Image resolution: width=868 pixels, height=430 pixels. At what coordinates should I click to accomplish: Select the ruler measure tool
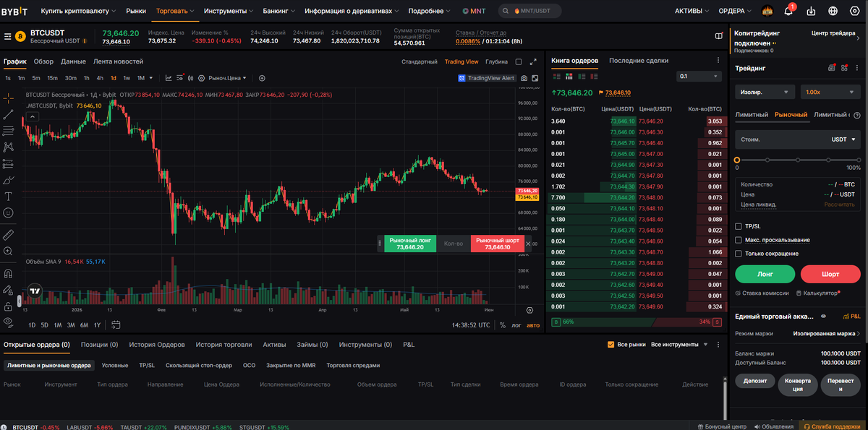coord(8,234)
